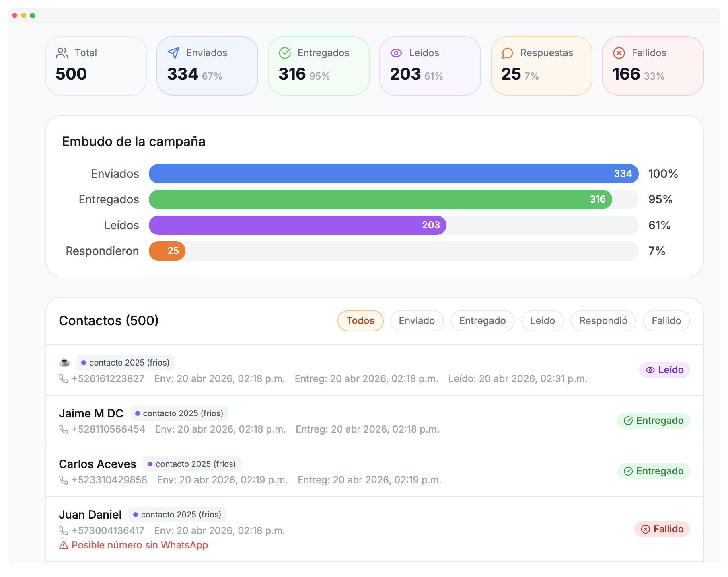Click the purple Leídos funnel bar
The image size is (728, 577).
[x=298, y=225]
